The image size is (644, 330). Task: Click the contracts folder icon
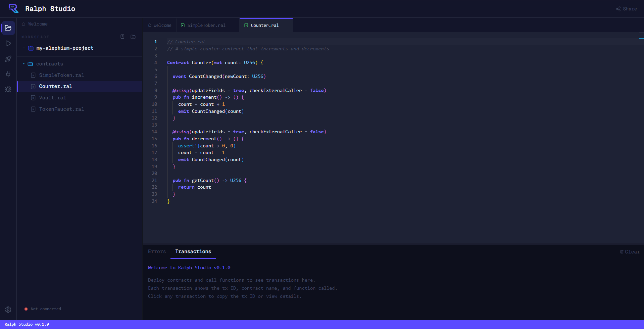pos(30,64)
